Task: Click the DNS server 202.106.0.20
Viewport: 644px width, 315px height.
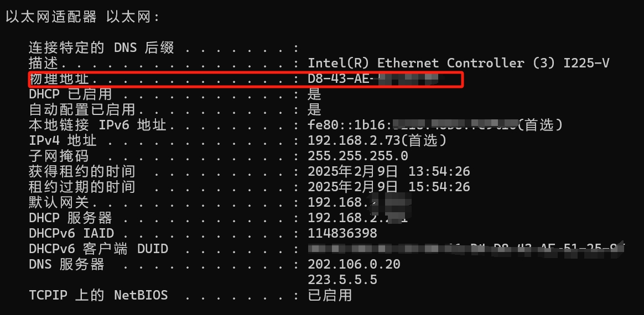Action: [x=354, y=264]
